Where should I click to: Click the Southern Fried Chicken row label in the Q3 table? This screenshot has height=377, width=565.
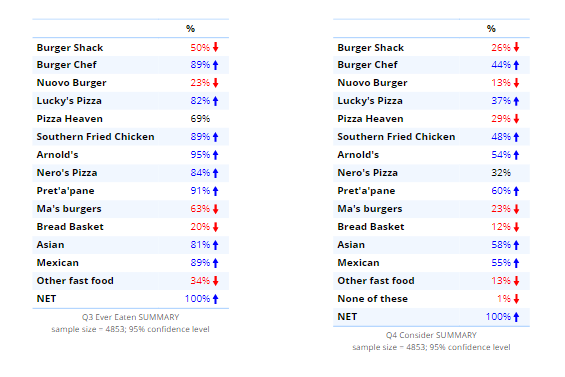tap(95, 137)
